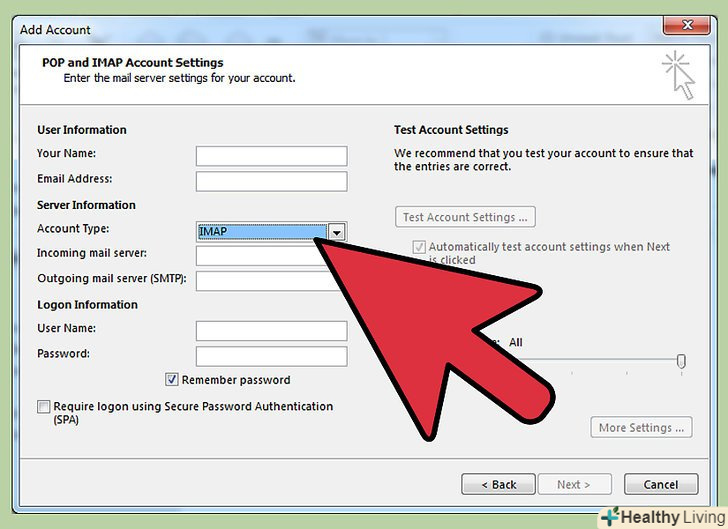Click the Your Name input field
728x529 pixels.
pos(271,156)
